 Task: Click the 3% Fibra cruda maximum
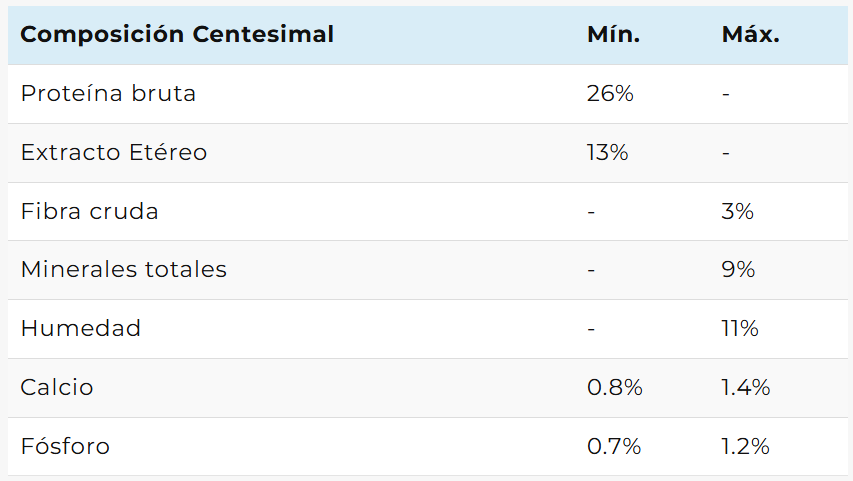tap(737, 212)
